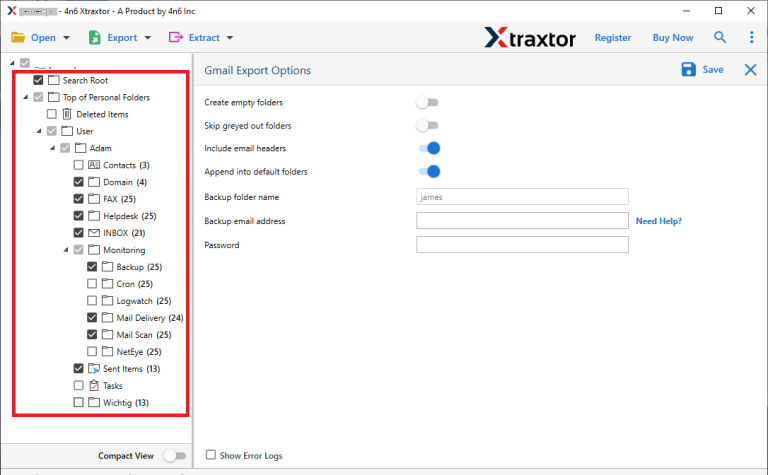Select the Sent Items (13) label
The width and height of the screenshot is (768, 475).
(131, 369)
